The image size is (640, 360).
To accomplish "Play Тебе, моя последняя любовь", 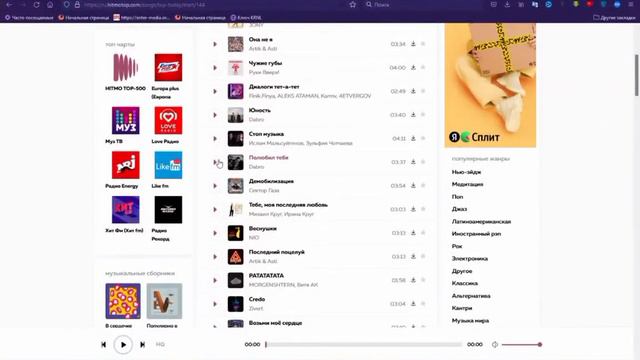I will [x=215, y=210].
